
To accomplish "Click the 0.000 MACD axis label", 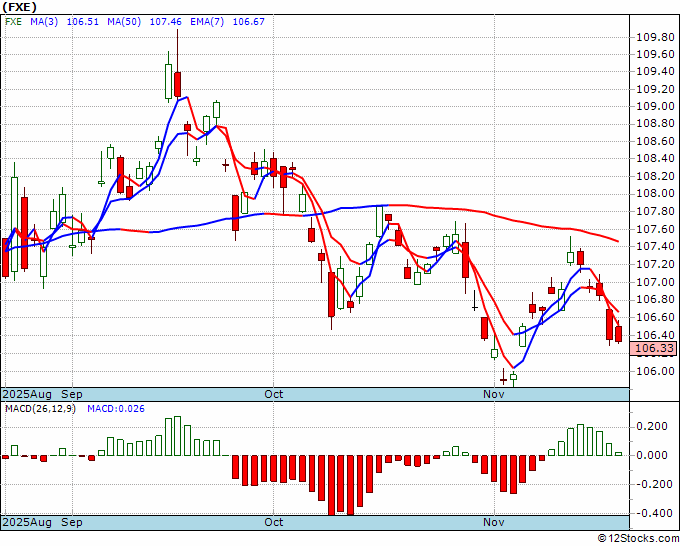I will click(x=651, y=455).
